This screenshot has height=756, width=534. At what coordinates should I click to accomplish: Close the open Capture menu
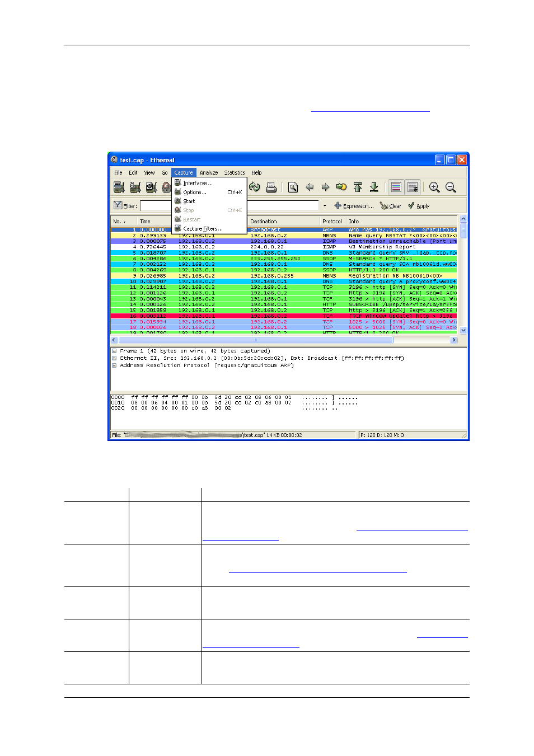click(184, 173)
